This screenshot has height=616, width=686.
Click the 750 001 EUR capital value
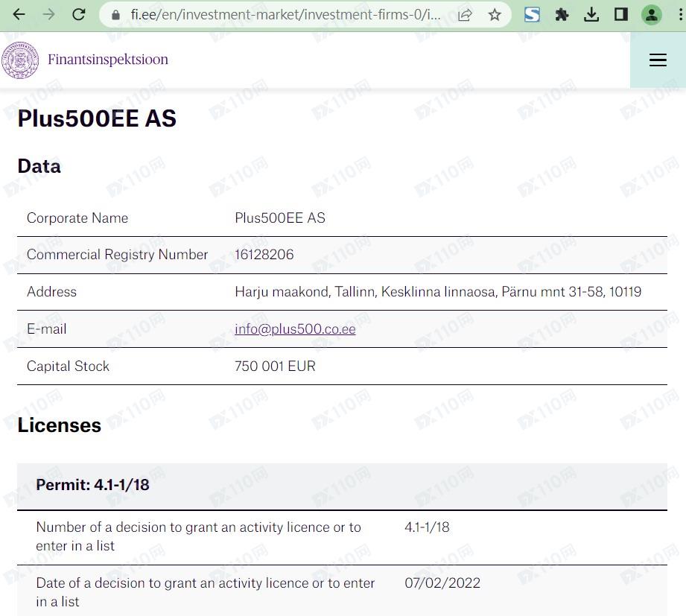click(275, 366)
